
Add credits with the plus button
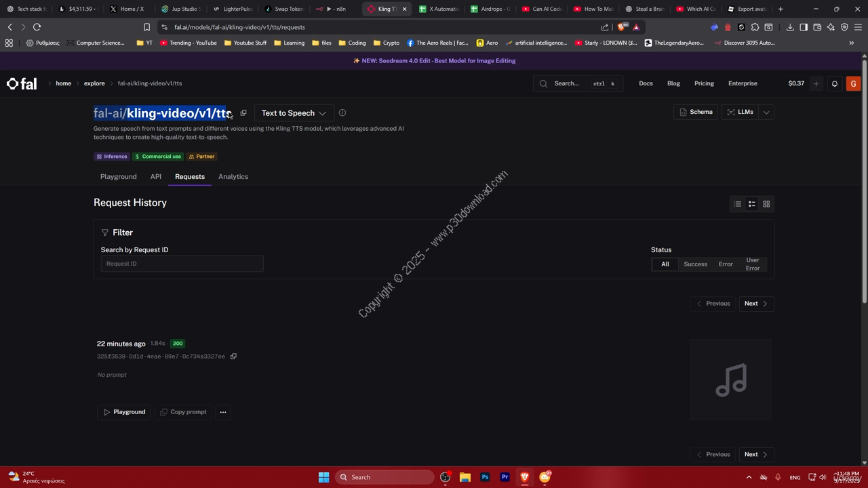point(816,83)
